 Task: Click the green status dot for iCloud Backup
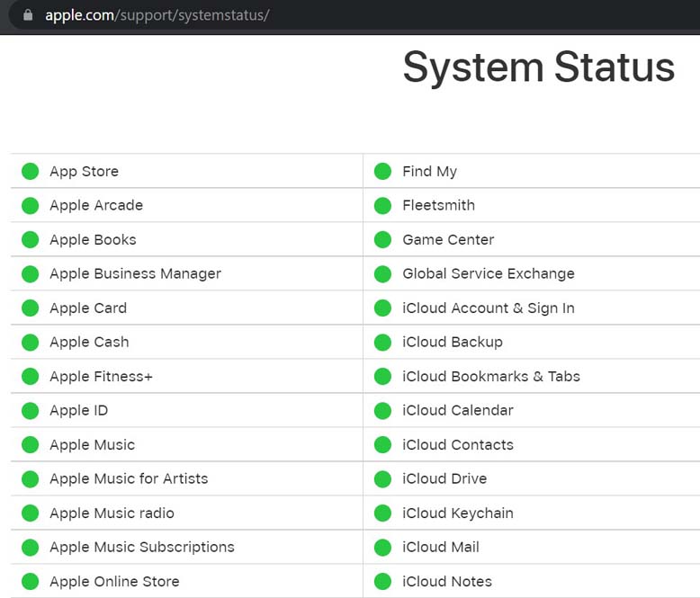pos(382,343)
